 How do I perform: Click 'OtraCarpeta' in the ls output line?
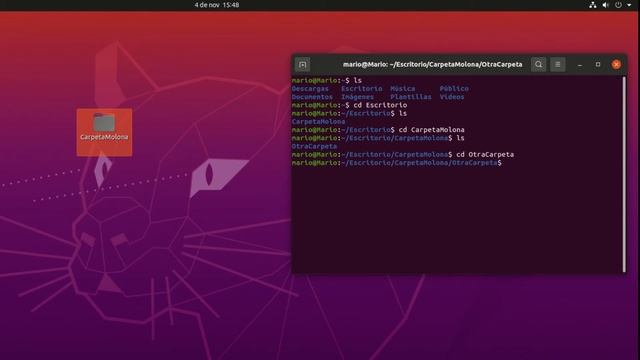[x=314, y=146]
